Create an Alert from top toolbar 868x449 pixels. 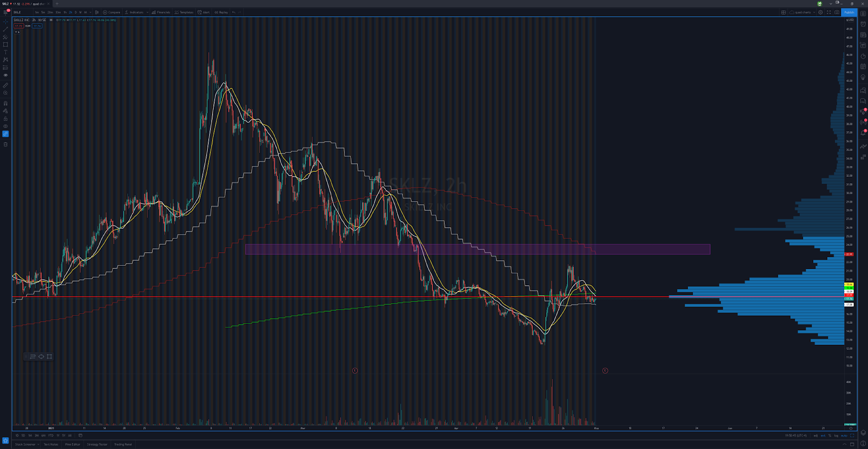pyautogui.click(x=203, y=12)
